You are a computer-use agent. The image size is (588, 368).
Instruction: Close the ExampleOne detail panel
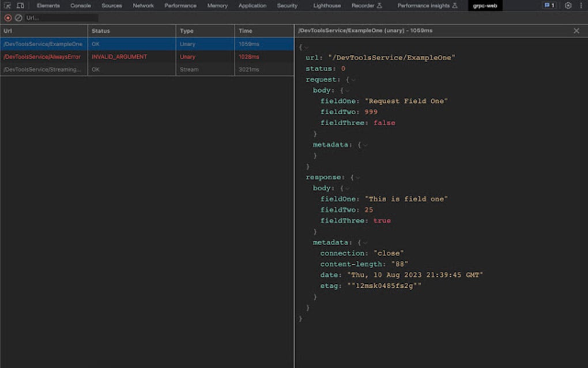[576, 31]
